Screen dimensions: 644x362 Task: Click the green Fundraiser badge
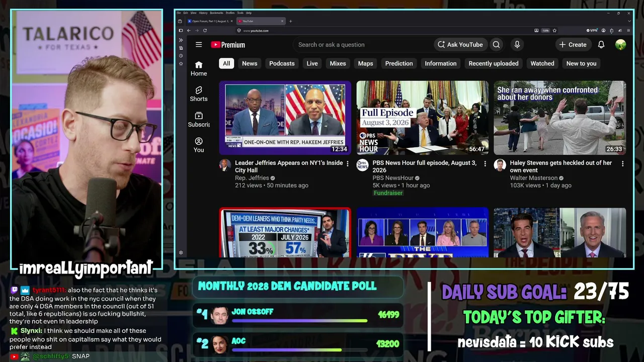click(388, 193)
